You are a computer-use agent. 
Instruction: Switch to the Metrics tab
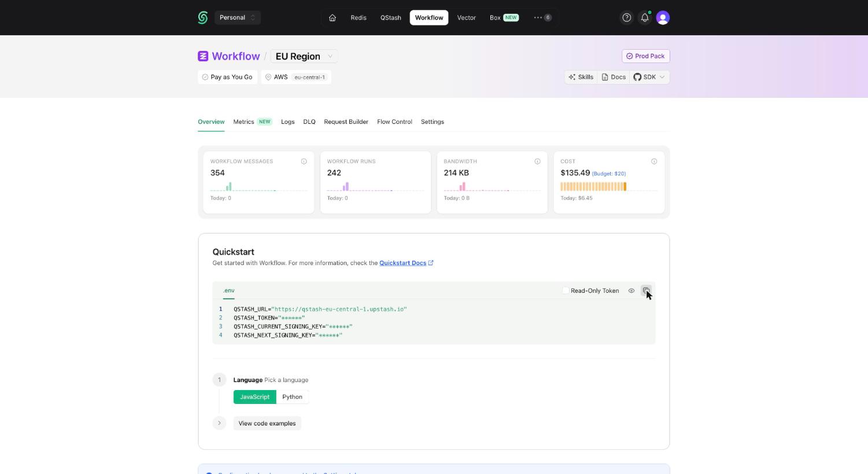tap(253, 122)
